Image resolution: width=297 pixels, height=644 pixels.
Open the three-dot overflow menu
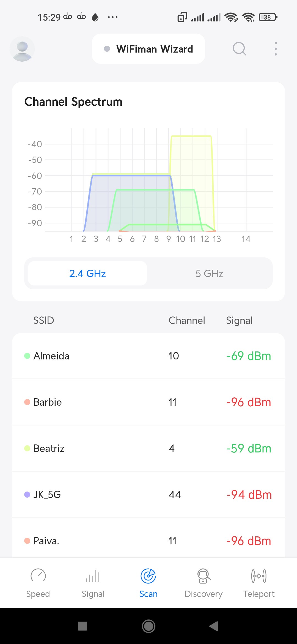coord(276,49)
